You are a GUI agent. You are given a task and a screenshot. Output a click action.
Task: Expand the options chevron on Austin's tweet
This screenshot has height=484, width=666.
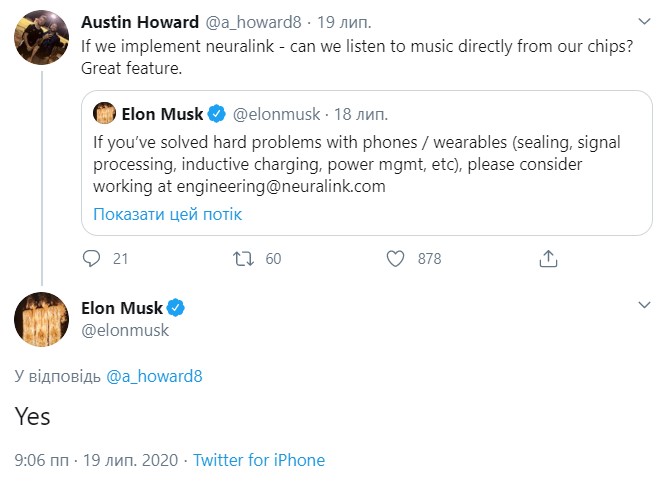pos(642,21)
